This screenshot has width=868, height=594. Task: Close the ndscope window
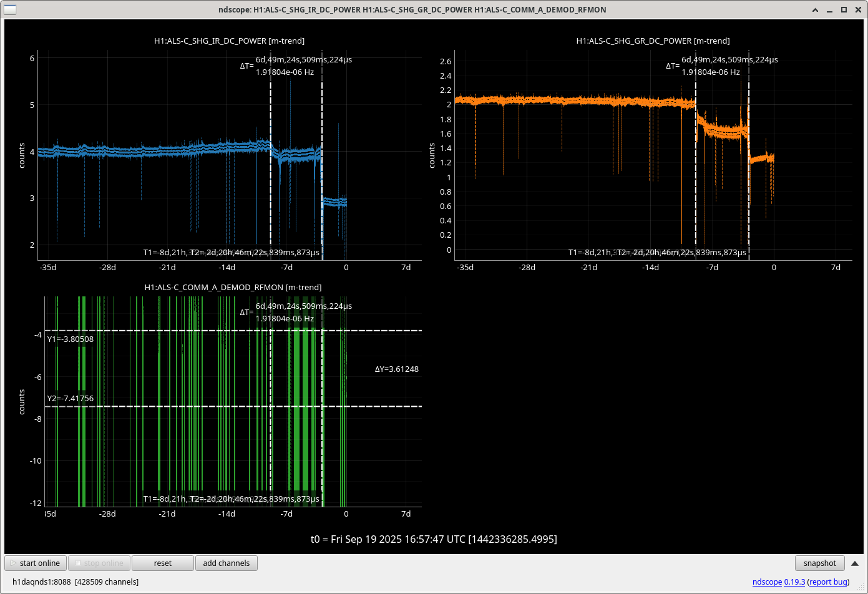[857, 9]
